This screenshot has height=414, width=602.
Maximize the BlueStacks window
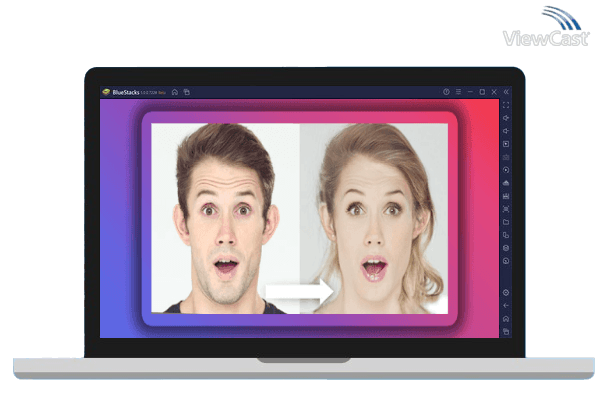[482, 92]
